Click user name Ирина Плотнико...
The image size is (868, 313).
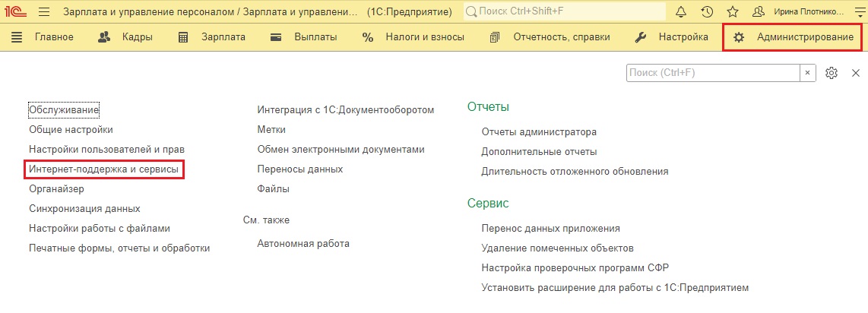coord(809,11)
